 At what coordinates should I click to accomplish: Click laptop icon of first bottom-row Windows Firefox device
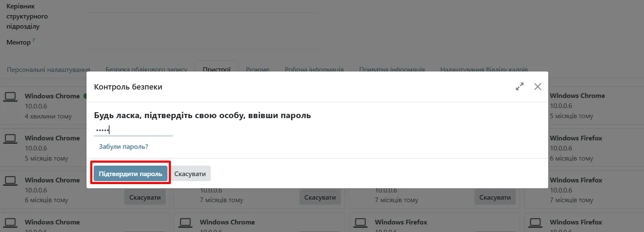tap(360, 222)
